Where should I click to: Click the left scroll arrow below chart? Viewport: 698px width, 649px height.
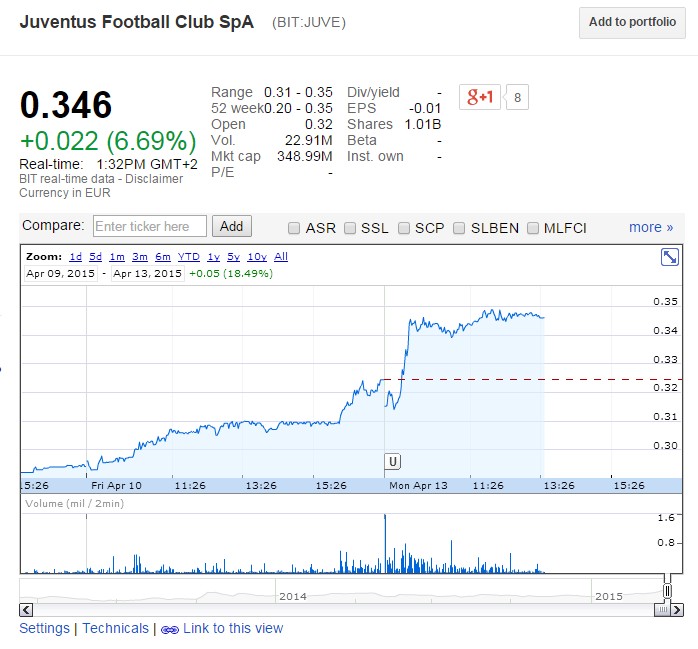coord(27,609)
